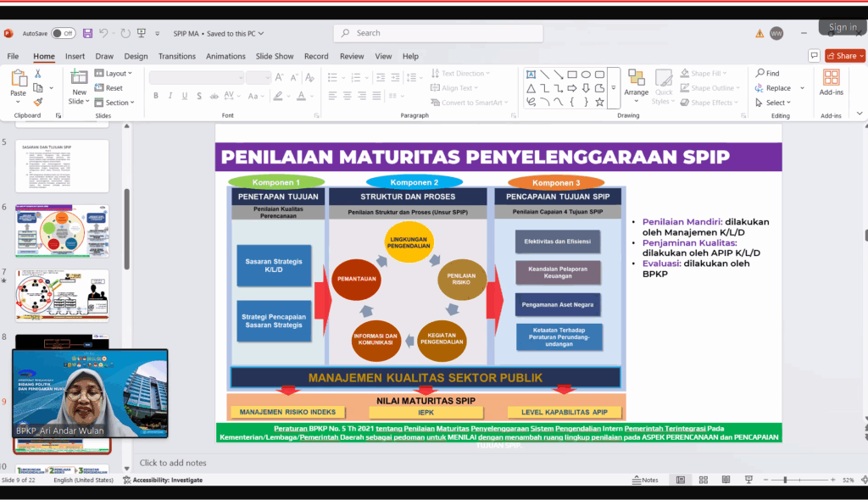Toggle the AutoSave switch
Viewport: 868px width, 500px height.
(x=64, y=33)
